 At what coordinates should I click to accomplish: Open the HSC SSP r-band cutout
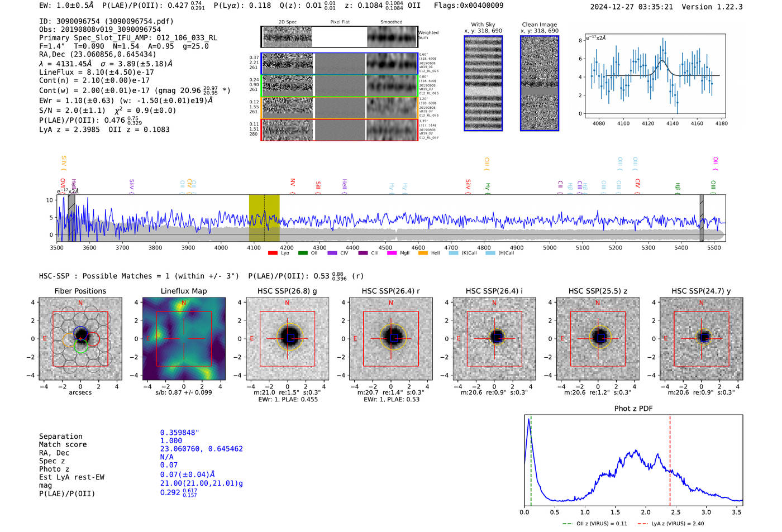[391, 339]
